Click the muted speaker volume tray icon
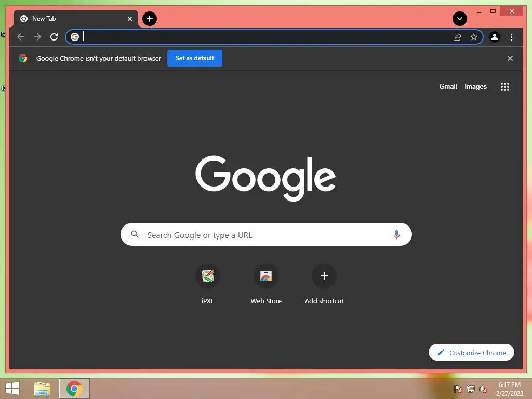Screen dimensions: 532x399 [x=483, y=389]
